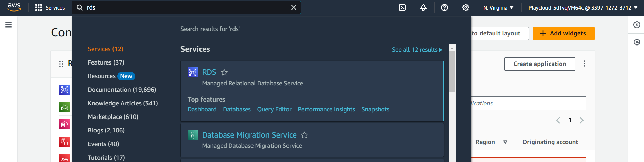Open settings gear in top bar
644x162 pixels.
pos(466,7)
